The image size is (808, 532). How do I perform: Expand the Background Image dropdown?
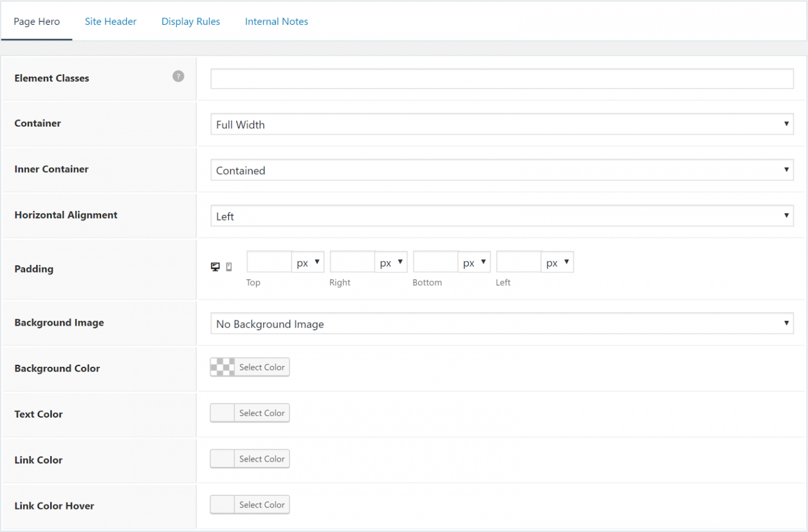(x=501, y=324)
